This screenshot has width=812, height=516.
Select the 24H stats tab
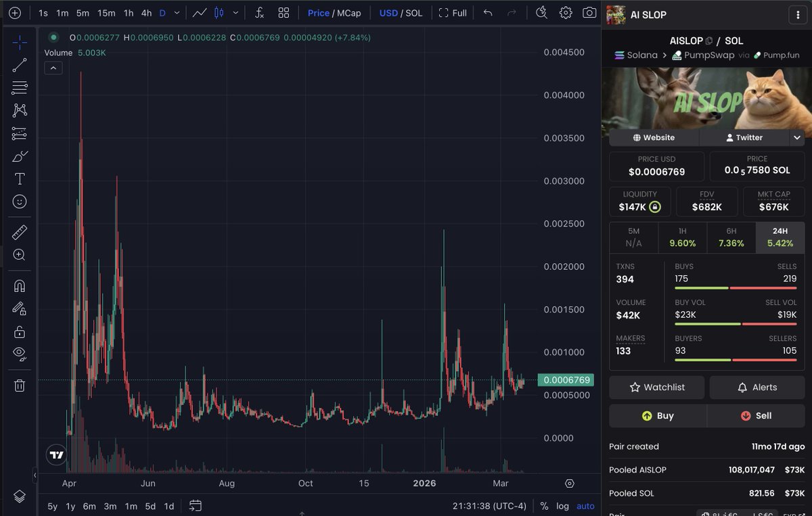(x=780, y=237)
